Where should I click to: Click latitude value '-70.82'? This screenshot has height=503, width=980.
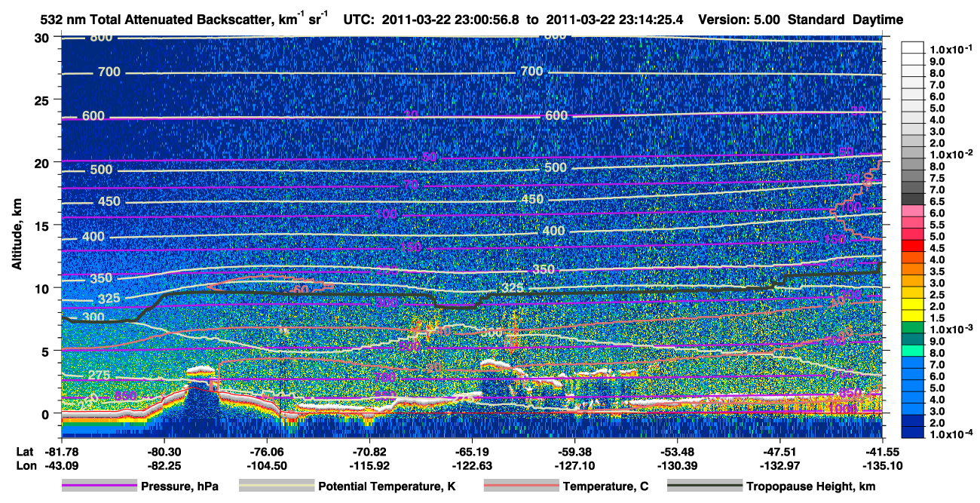click(369, 453)
